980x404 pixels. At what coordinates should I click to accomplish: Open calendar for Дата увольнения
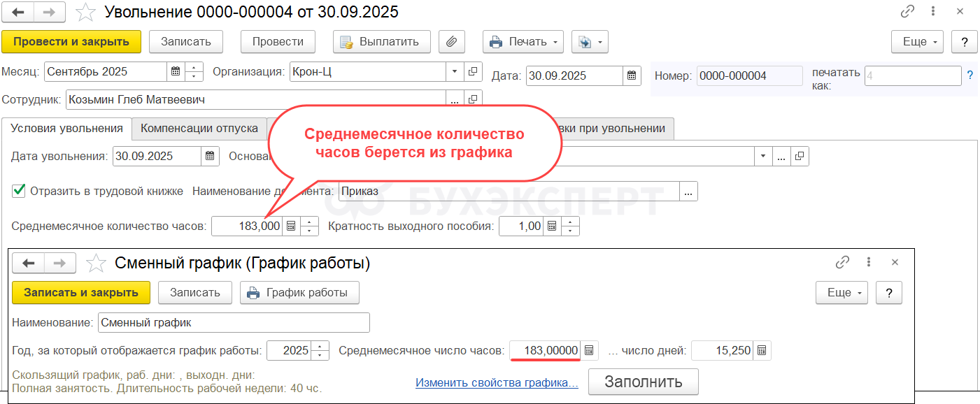coord(211,156)
